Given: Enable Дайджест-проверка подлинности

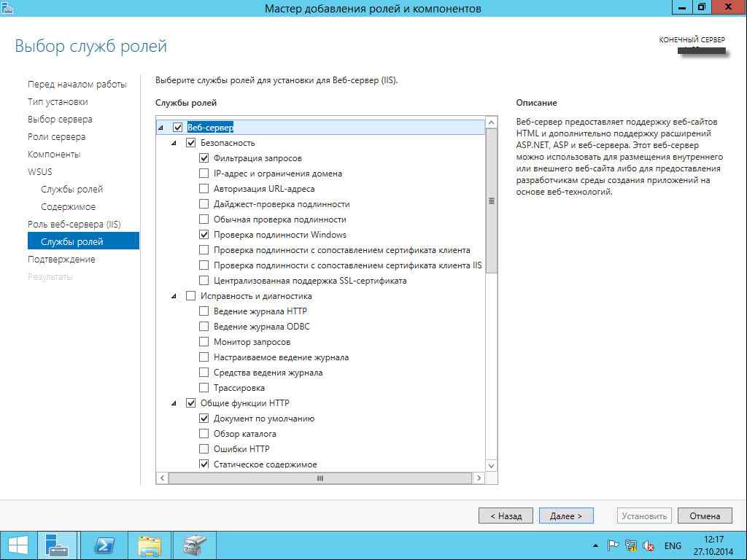Looking at the screenshot, I should (204, 204).
